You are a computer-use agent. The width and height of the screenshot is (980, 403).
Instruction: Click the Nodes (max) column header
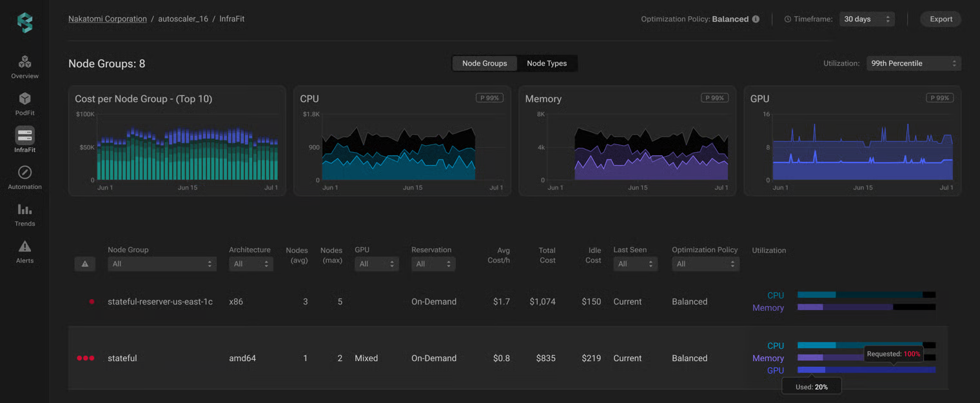pyautogui.click(x=331, y=255)
